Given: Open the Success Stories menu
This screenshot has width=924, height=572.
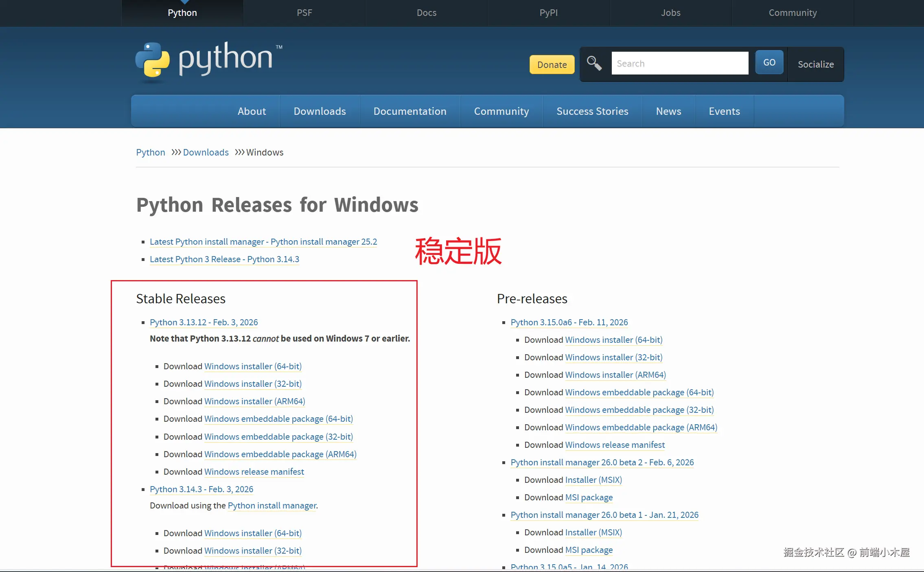Looking at the screenshot, I should coord(592,111).
